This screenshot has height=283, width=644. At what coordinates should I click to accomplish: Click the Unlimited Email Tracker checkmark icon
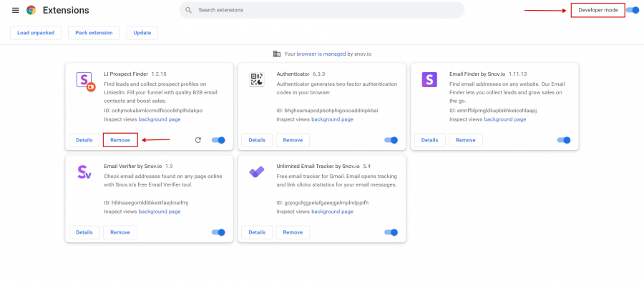[x=257, y=172]
